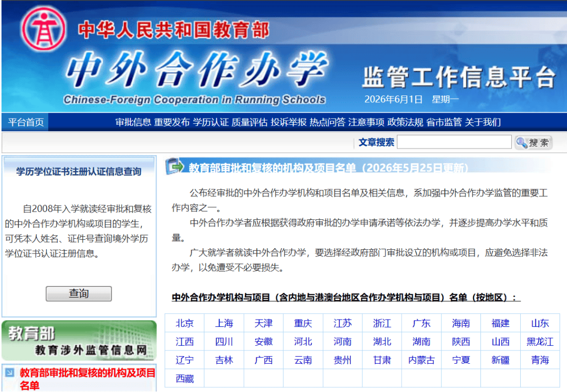Open the 上海 region link
The image size is (567, 392).
[x=224, y=323]
